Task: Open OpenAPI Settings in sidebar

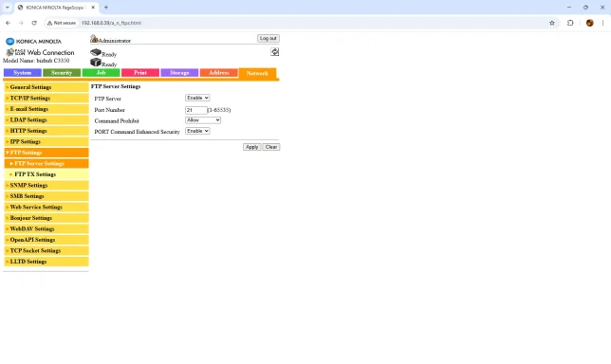Action: pos(46,240)
